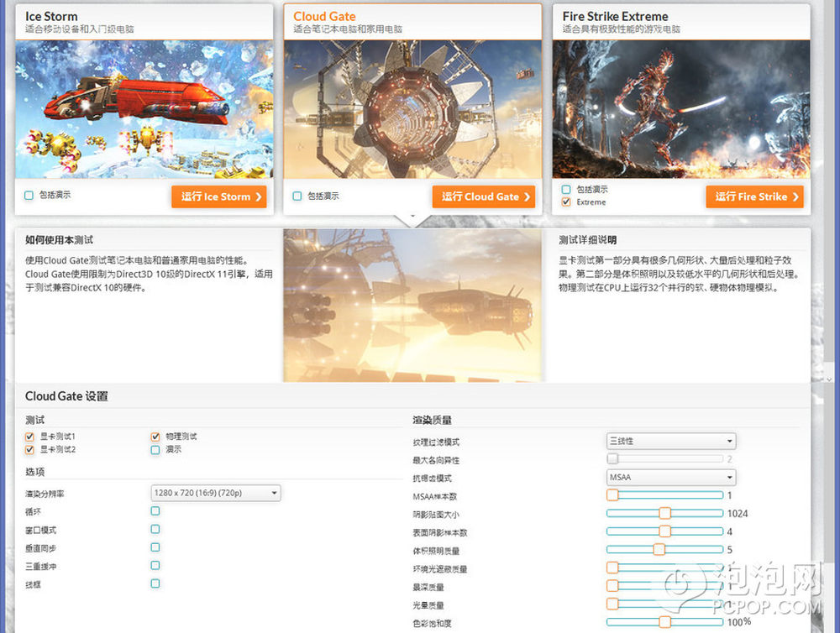Click the 100% saturation value
This screenshot has height=633, width=840.
[x=738, y=622]
